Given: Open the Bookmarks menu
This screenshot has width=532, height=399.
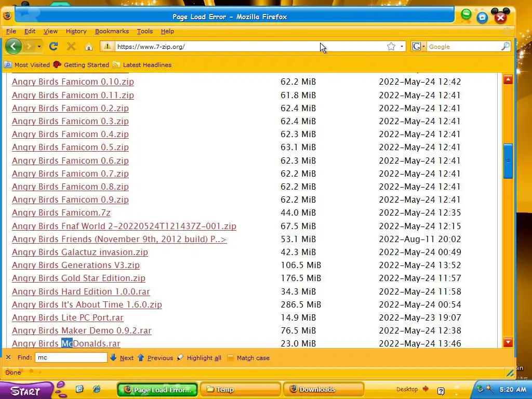Looking at the screenshot, I should pyautogui.click(x=112, y=31).
